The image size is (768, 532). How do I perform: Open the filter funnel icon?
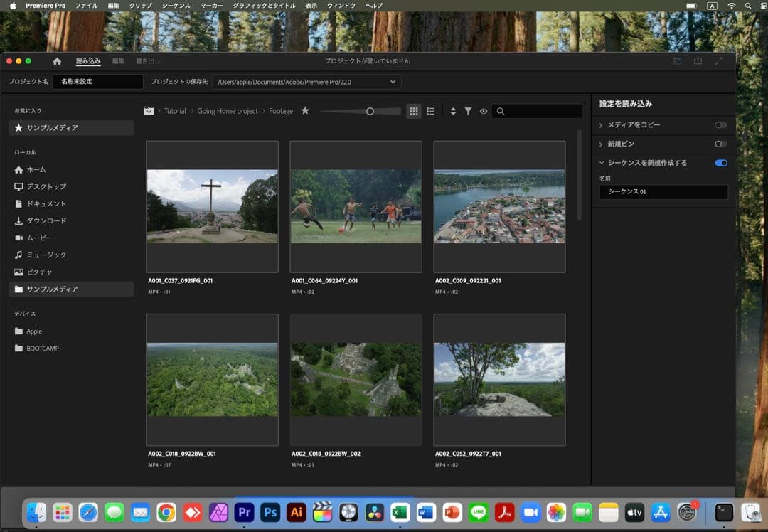point(468,111)
